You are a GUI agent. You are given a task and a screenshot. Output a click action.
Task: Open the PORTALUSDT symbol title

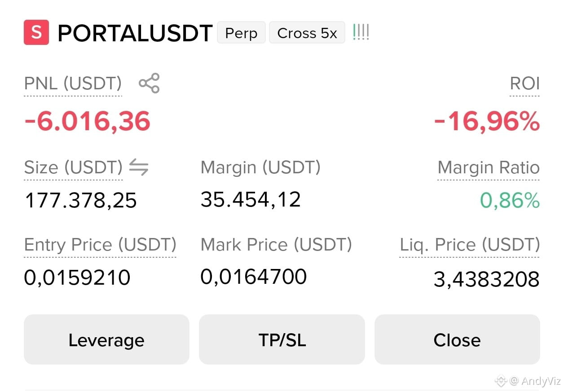click(135, 33)
